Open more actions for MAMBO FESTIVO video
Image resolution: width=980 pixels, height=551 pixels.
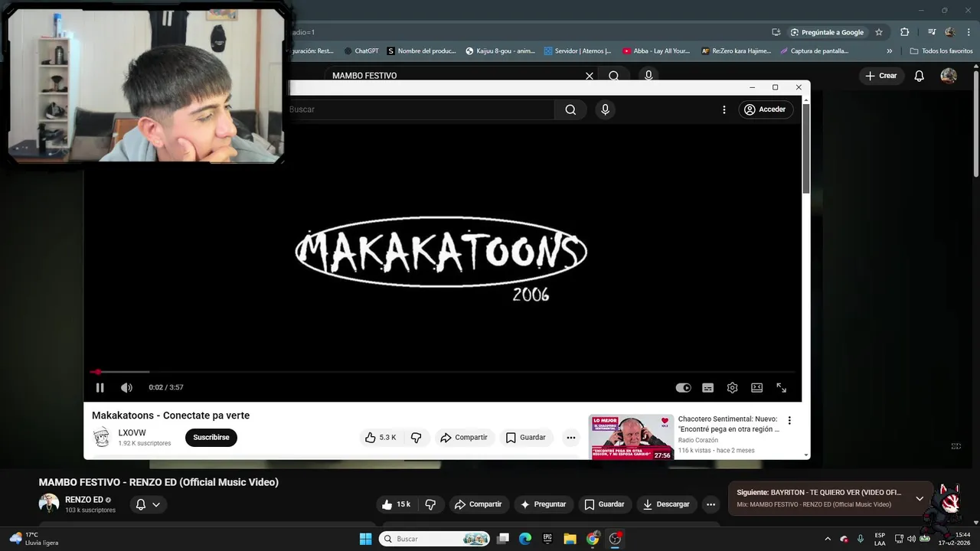(710, 504)
